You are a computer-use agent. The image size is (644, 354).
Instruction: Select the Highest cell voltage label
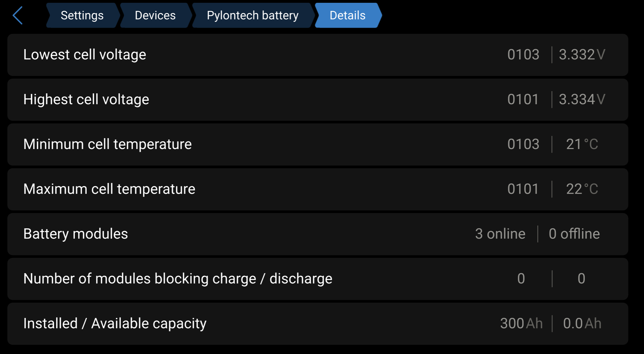click(x=86, y=100)
